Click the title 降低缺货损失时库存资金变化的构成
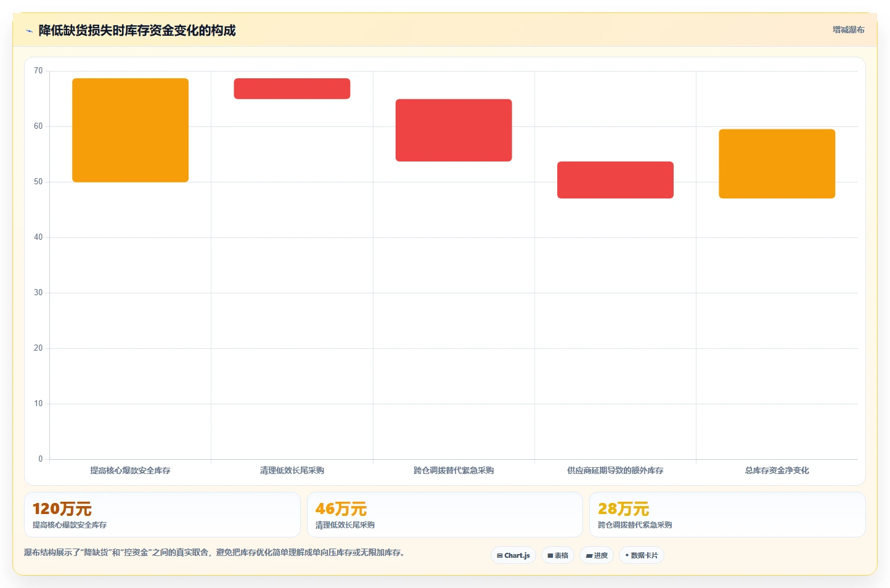The height and width of the screenshot is (588, 890). (x=137, y=31)
